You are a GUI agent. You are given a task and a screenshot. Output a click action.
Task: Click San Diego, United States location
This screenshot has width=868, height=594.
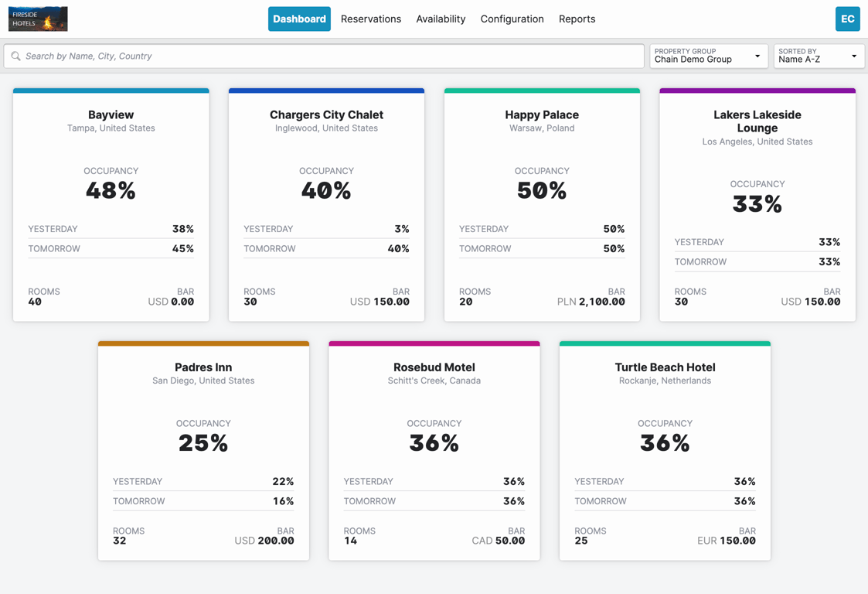pyautogui.click(x=203, y=381)
